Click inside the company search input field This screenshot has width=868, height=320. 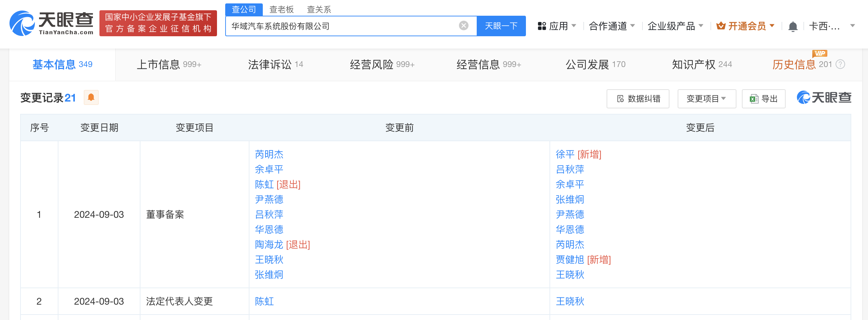[342, 26]
